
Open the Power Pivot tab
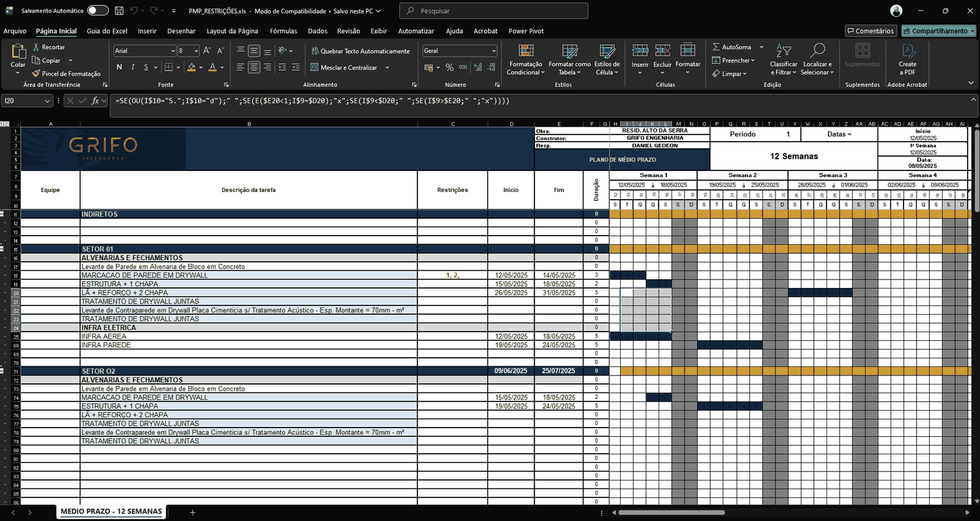[526, 31]
